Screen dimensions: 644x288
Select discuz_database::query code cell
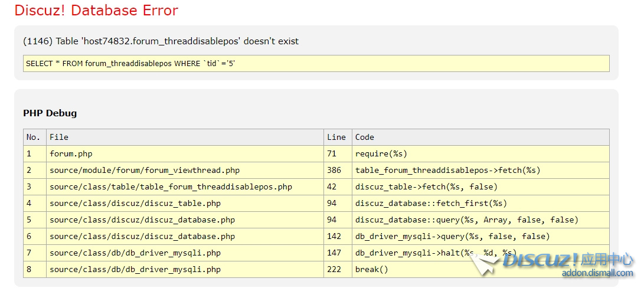[x=480, y=220]
